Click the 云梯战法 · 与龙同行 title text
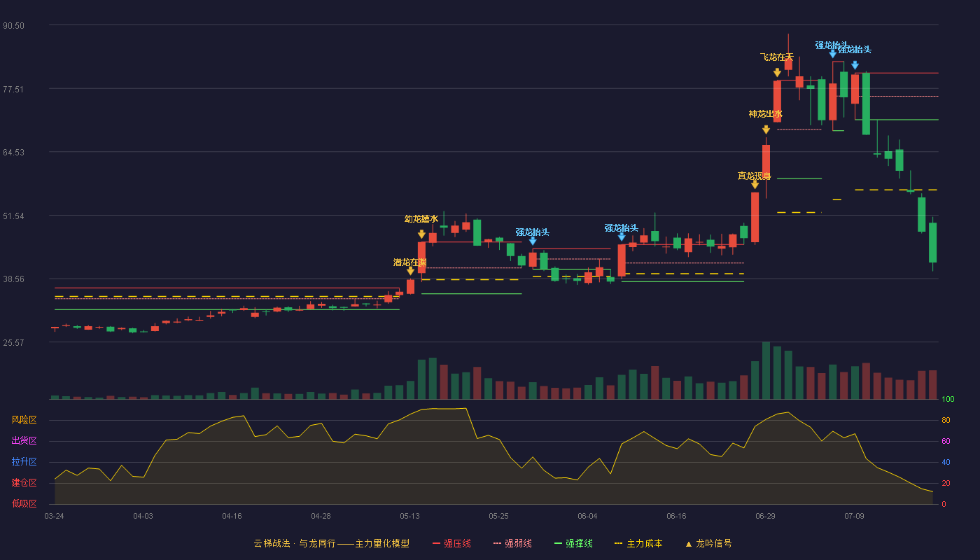 pos(294,543)
